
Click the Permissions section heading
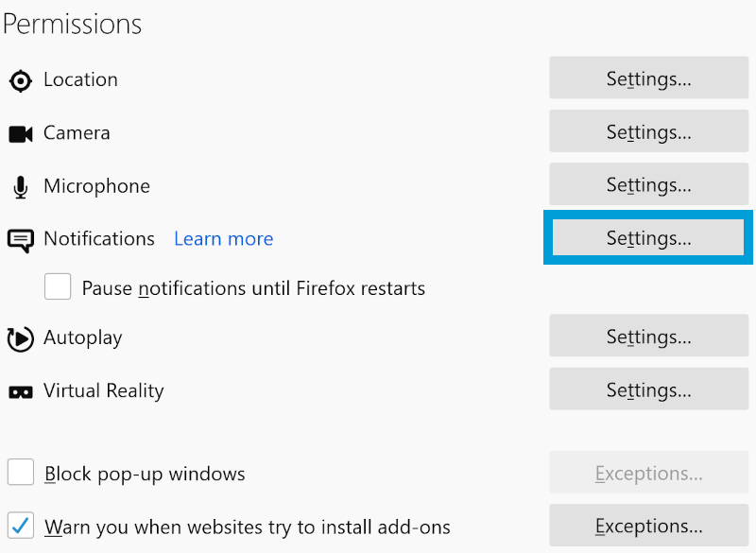click(72, 24)
